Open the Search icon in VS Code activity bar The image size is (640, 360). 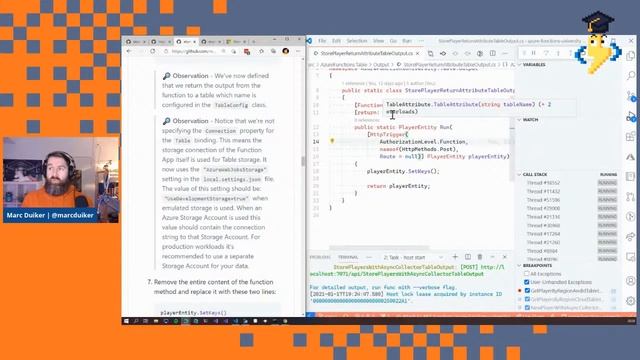pyautogui.click(x=631, y=76)
